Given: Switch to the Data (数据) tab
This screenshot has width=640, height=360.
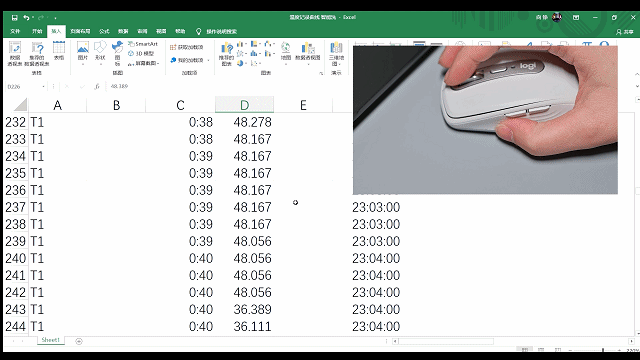Looking at the screenshot, I should point(123,31).
